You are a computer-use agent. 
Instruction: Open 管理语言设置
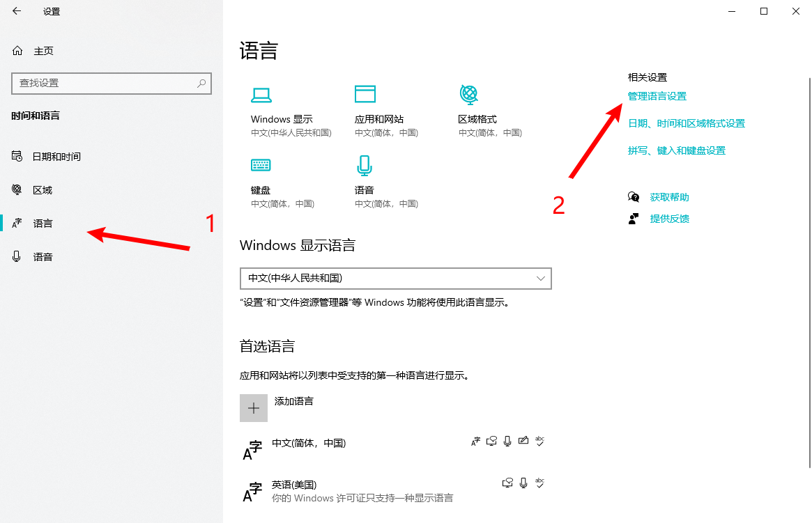pos(655,96)
